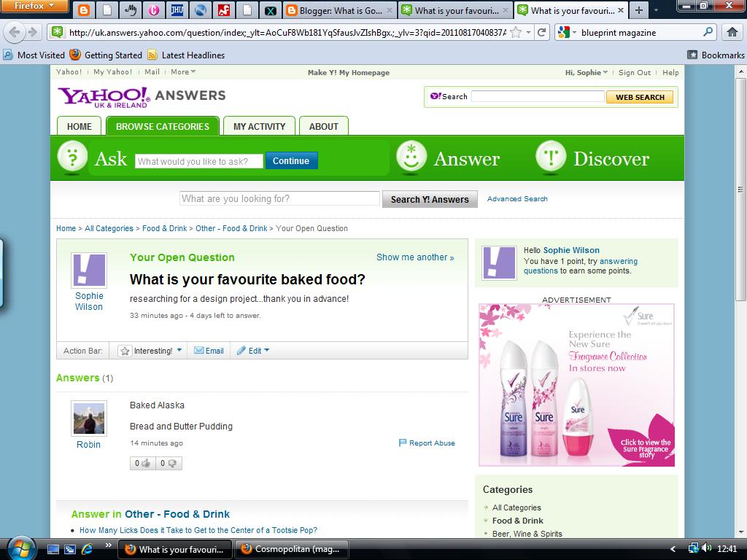Email this question via envelope icon

[x=198, y=351]
